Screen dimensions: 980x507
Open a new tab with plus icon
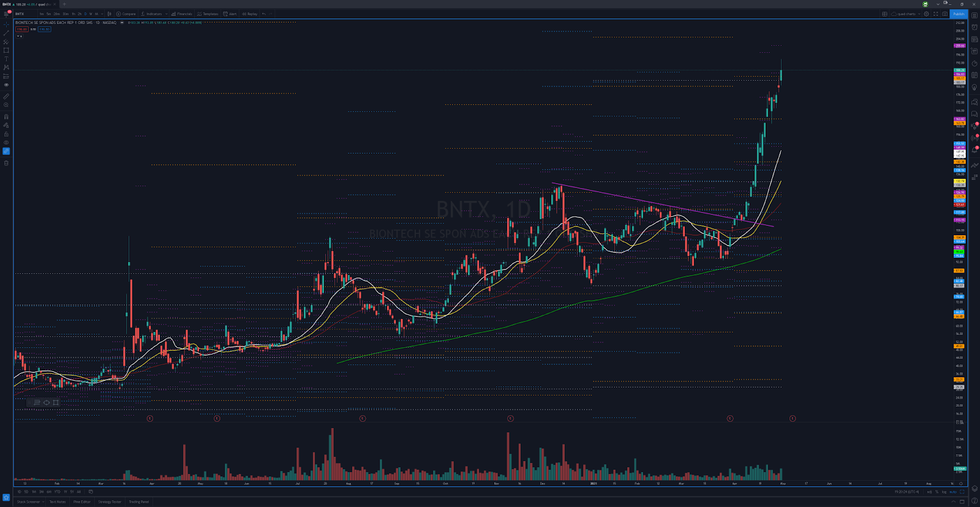[x=64, y=4]
